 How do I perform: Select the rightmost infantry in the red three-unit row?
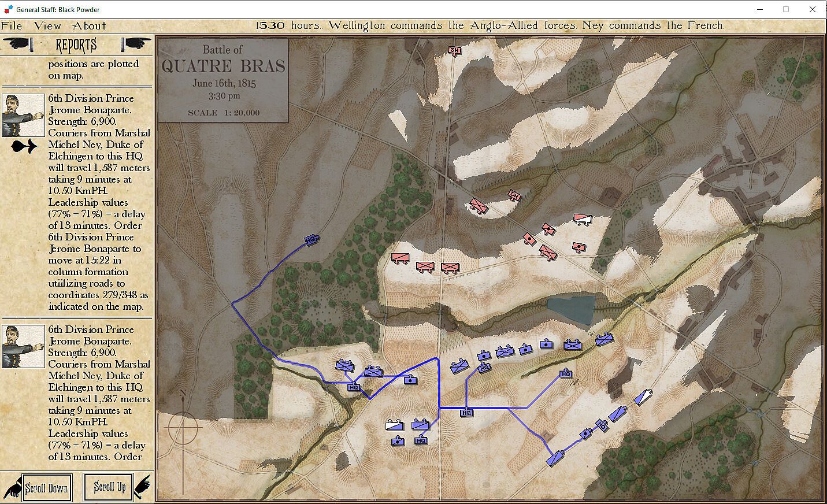[450, 268]
